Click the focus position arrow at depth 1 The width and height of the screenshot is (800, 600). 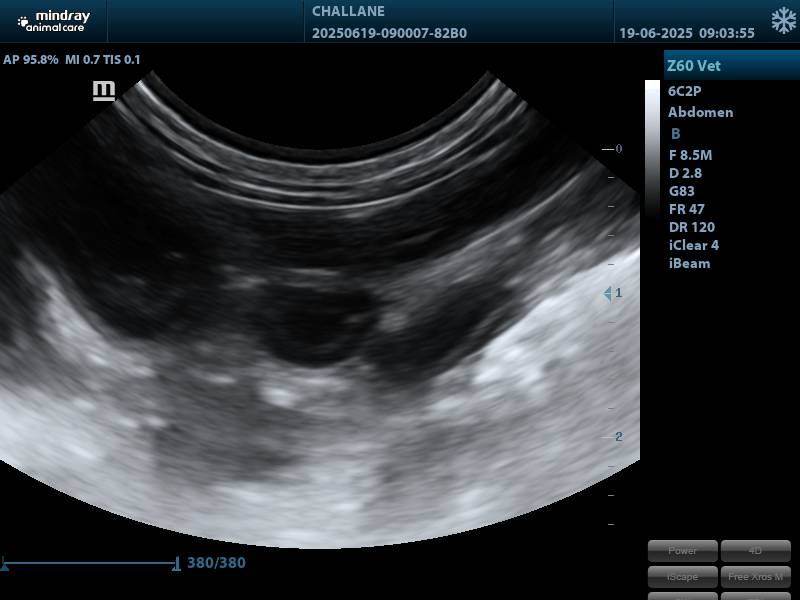point(607,294)
